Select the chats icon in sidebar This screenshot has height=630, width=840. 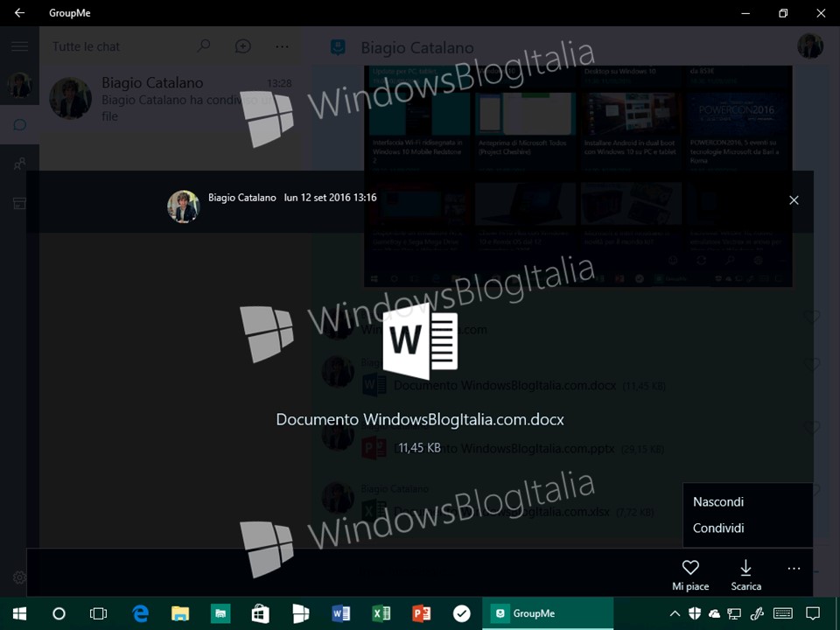(20, 125)
